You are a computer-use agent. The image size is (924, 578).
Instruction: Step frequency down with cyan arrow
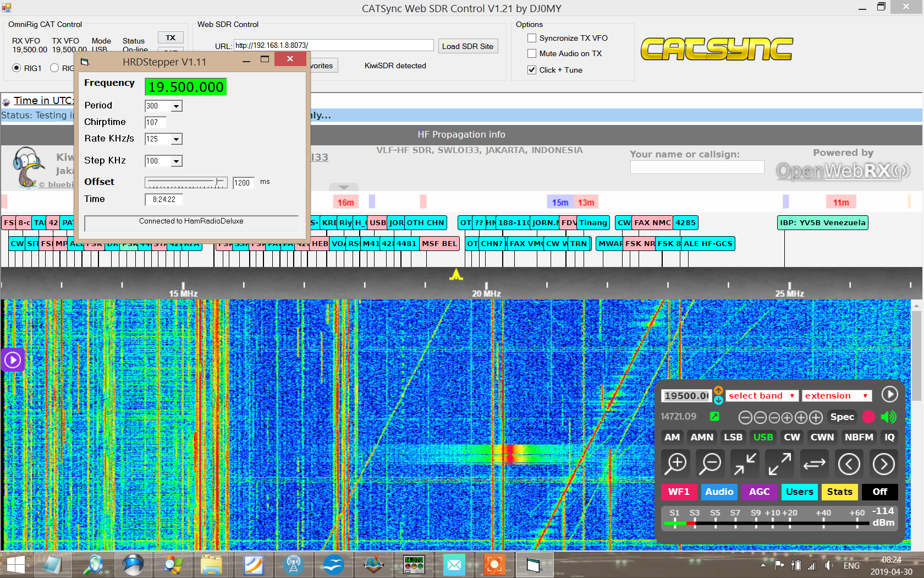[718, 400]
